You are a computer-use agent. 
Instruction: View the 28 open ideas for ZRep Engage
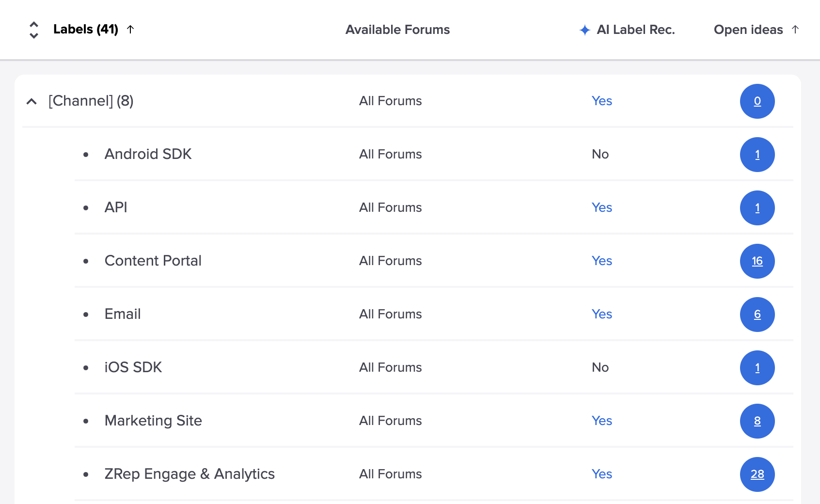coord(757,474)
